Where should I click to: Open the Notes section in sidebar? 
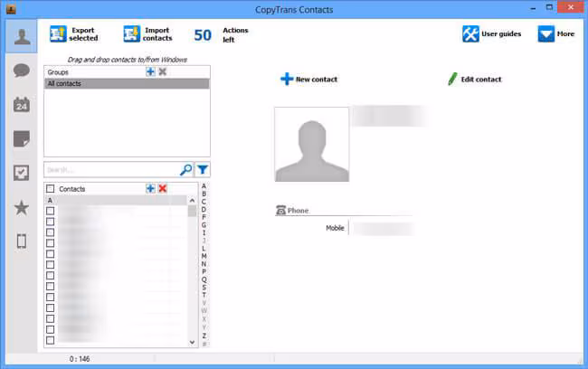pyautogui.click(x=22, y=138)
